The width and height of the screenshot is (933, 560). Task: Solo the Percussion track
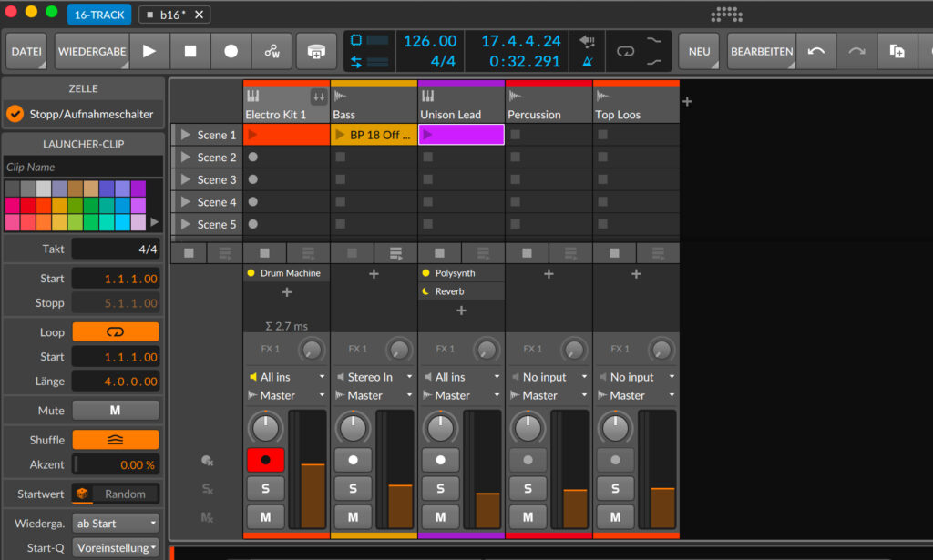coord(528,488)
